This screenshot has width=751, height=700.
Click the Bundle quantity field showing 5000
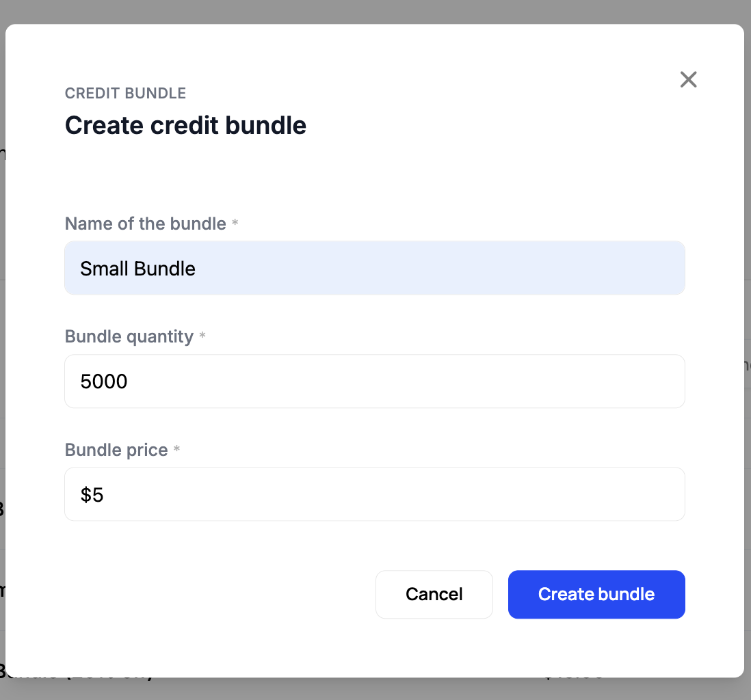(x=374, y=381)
